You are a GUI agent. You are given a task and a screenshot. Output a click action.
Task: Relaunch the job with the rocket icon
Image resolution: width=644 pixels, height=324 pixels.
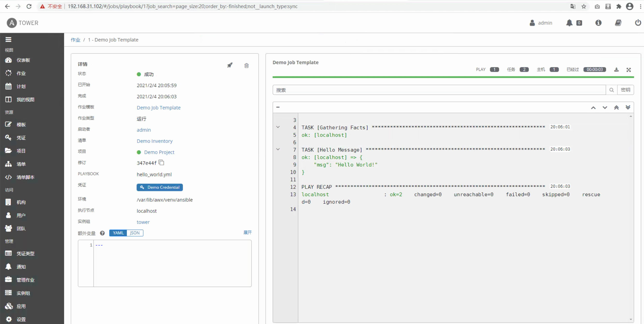pos(229,65)
